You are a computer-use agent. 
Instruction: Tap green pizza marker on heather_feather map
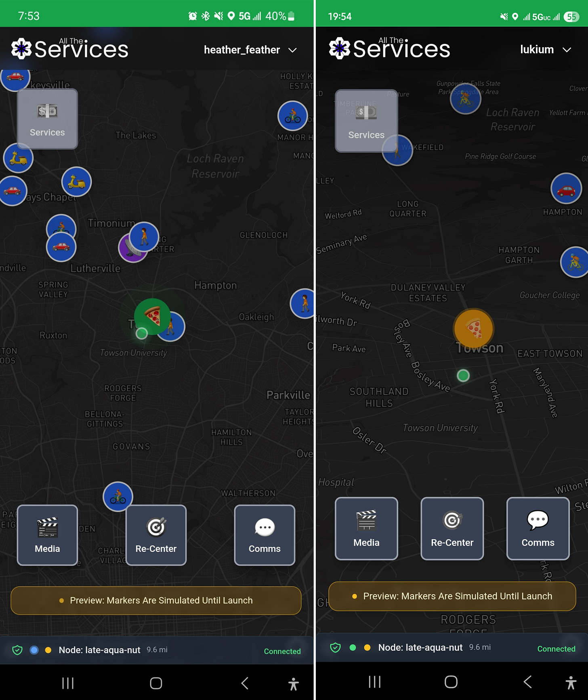click(152, 316)
